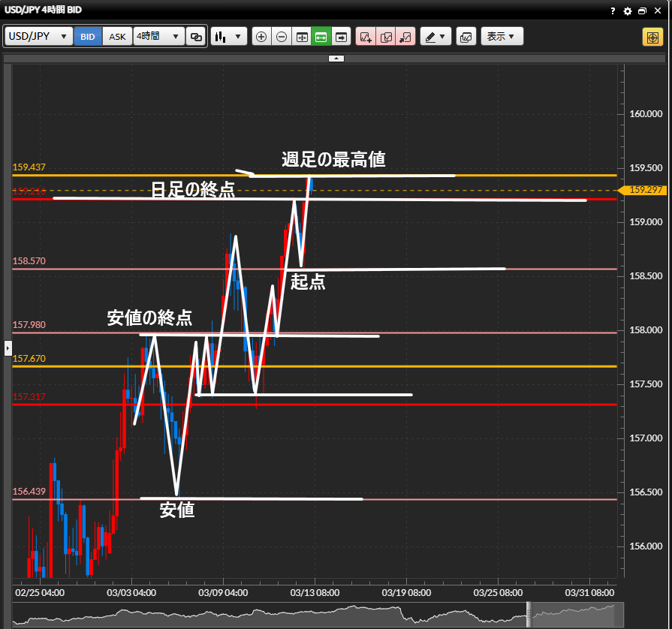Viewport: 672px width, 629px height.
Task: Zoom out with the minus magnifier
Action: (x=282, y=36)
